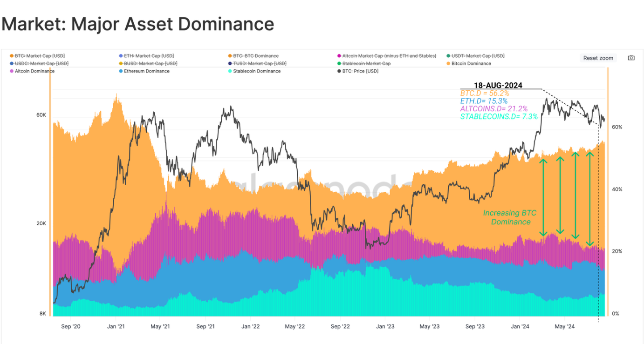Enable the Stablecoin Market Cap series
Image resolution: width=644 pixels, height=344 pixels.
[x=366, y=63]
